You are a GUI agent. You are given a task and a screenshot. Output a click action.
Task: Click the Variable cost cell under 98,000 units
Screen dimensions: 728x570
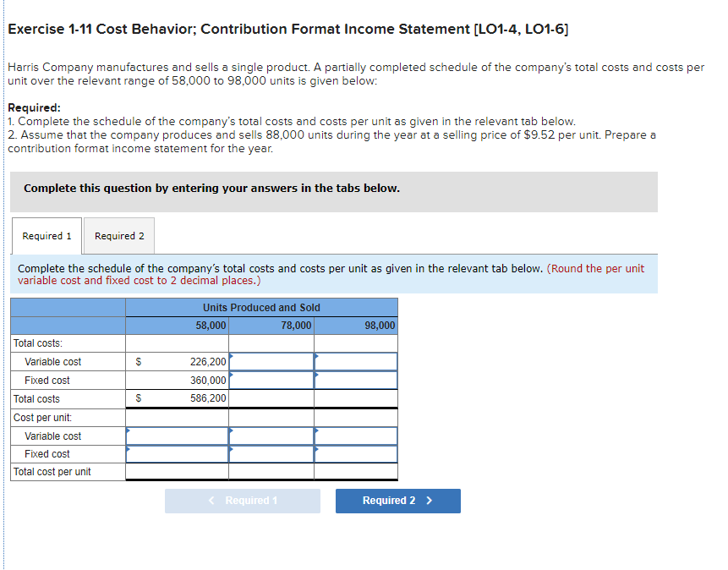[x=356, y=362]
